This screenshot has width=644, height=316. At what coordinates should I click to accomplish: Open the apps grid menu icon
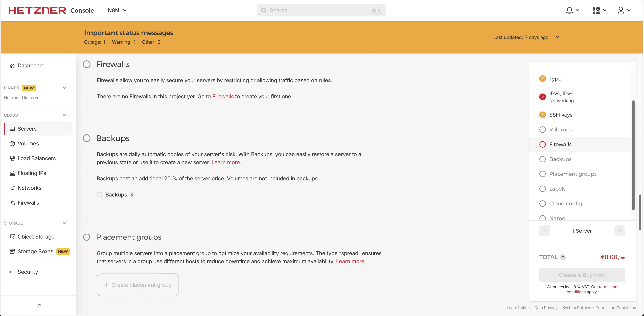coord(596,11)
